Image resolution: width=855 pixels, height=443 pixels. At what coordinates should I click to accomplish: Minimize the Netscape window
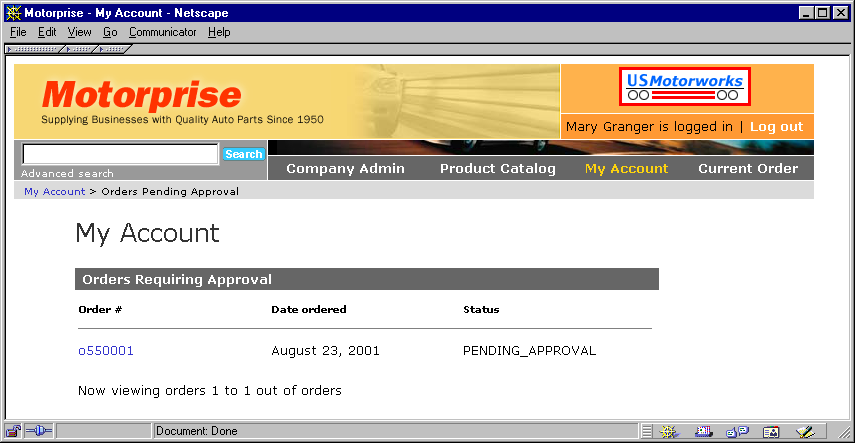807,13
